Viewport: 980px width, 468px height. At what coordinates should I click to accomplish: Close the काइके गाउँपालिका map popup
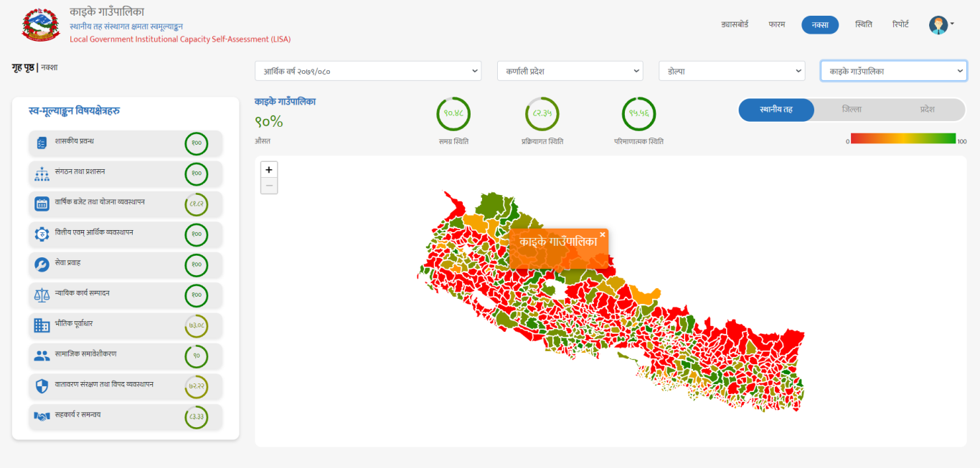pyautogui.click(x=603, y=234)
